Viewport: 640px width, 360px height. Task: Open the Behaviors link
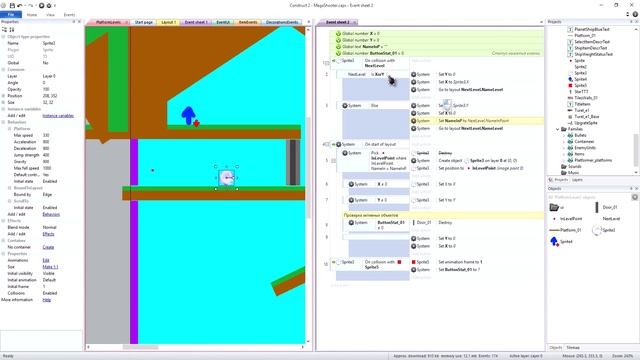coord(51,214)
